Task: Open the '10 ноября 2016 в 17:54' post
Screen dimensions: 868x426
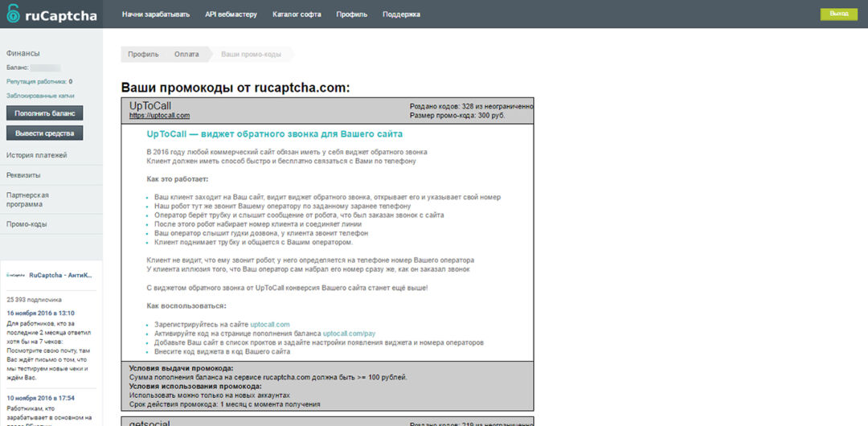Action: point(40,398)
